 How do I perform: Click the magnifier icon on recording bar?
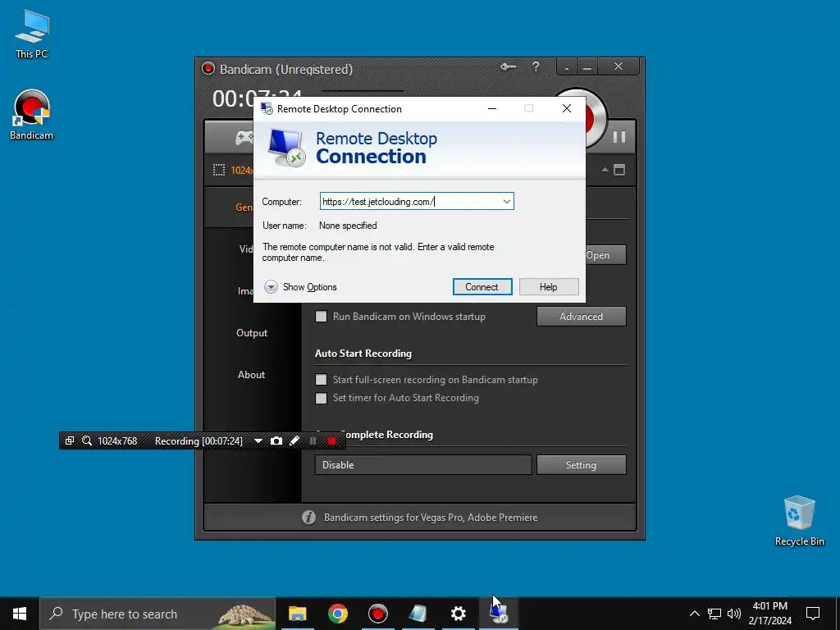tap(87, 441)
